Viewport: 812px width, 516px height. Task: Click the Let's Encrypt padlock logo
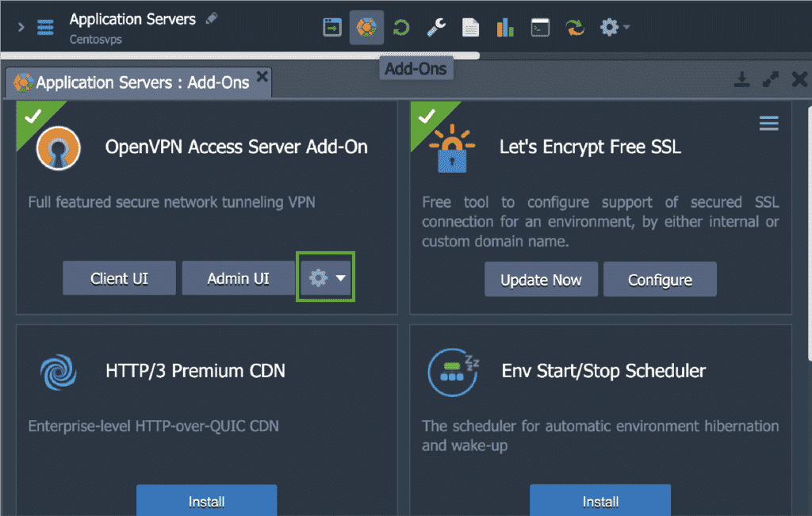click(451, 149)
